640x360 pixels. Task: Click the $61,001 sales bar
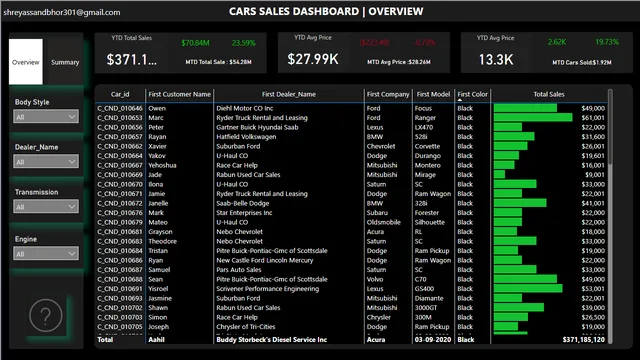pos(533,118)
